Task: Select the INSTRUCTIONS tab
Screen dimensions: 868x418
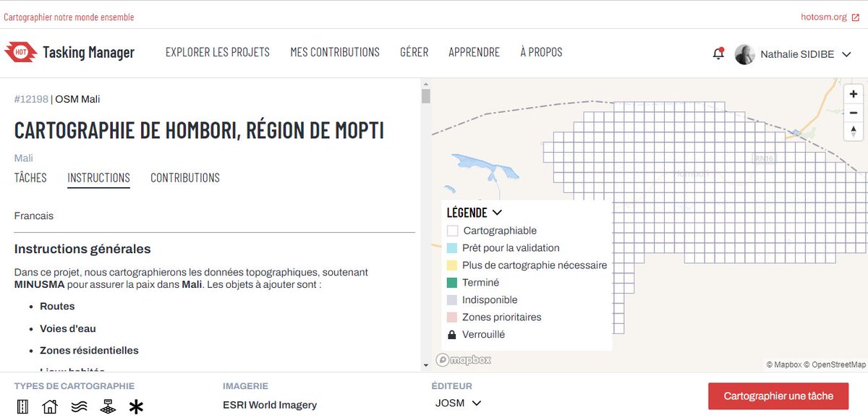Action: coord(98,178)
